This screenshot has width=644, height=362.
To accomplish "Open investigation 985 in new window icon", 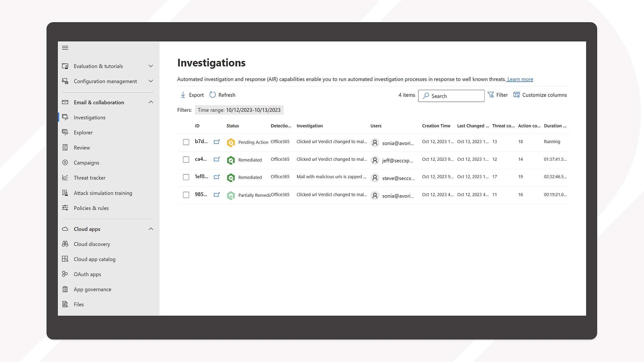I will coord(217,195).
